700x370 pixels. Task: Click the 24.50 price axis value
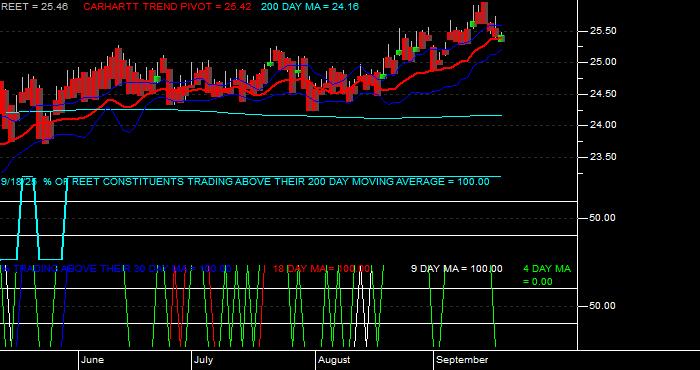[x=604, y=94]
